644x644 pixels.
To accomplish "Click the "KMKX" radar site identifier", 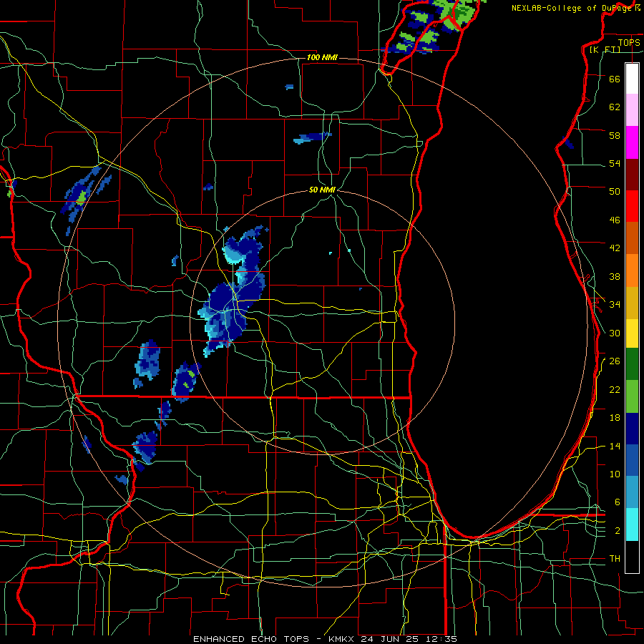I will (x=343, y=639).
